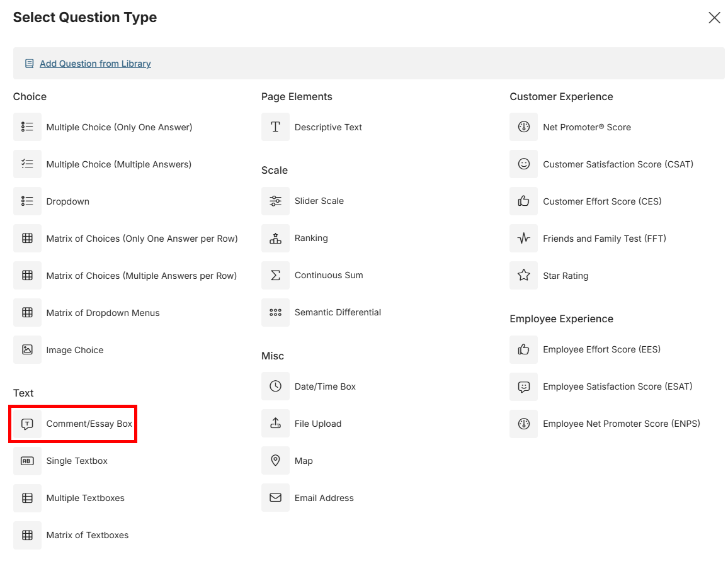Click the Image Choice picture icon
The width and height of the screenshot is (728, 564).
tap(27, 349)
